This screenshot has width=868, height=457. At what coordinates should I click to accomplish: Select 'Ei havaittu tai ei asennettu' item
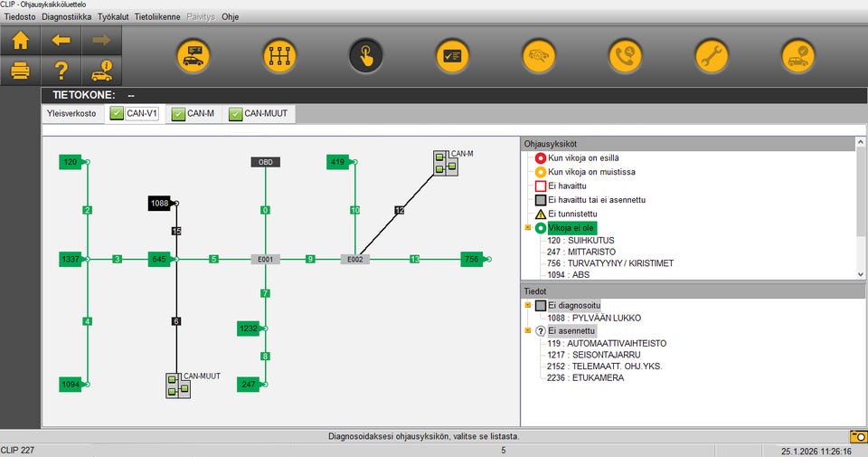pyautogui.click(x=597, y=199)
